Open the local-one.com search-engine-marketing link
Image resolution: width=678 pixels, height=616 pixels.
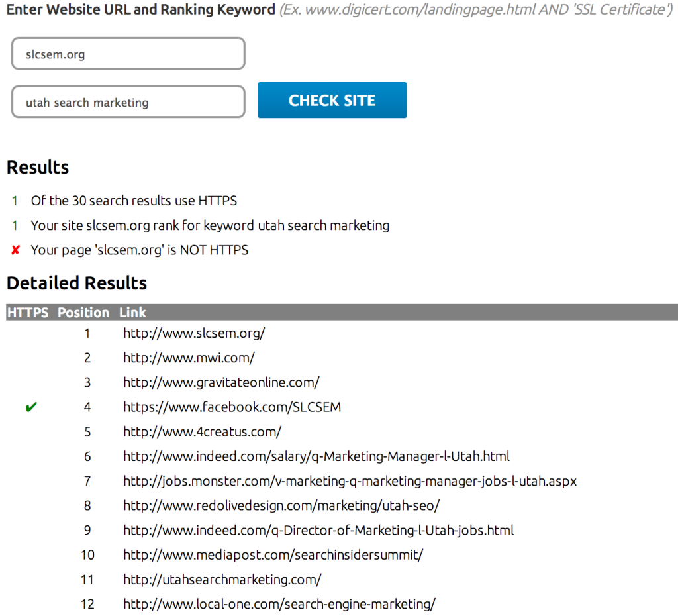click(x=279, y=604)
